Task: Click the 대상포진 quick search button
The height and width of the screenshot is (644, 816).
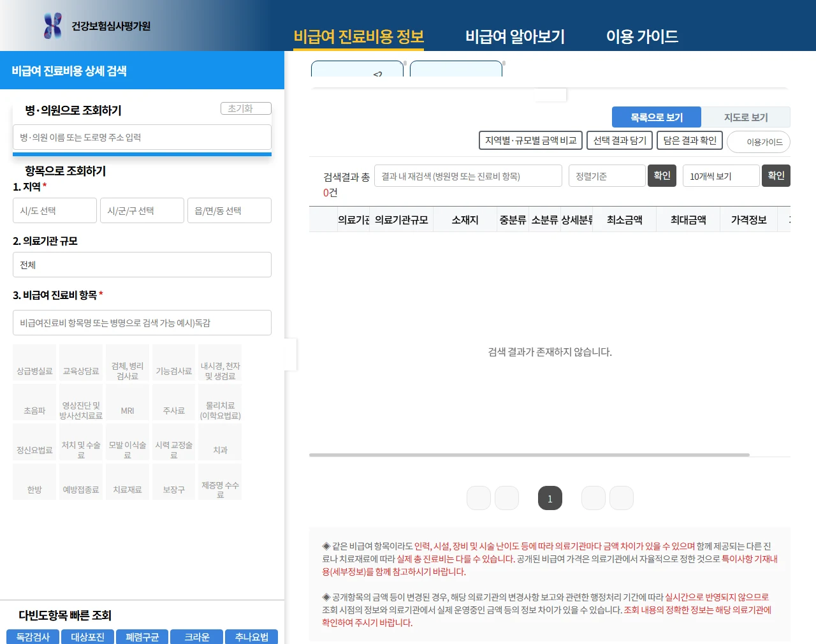Action: [87, 636]
